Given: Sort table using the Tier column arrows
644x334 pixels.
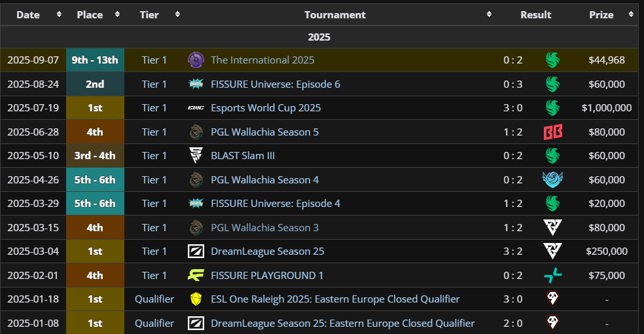Looking at the screenshot, I should pyautogui.click(x=177, y=14).
